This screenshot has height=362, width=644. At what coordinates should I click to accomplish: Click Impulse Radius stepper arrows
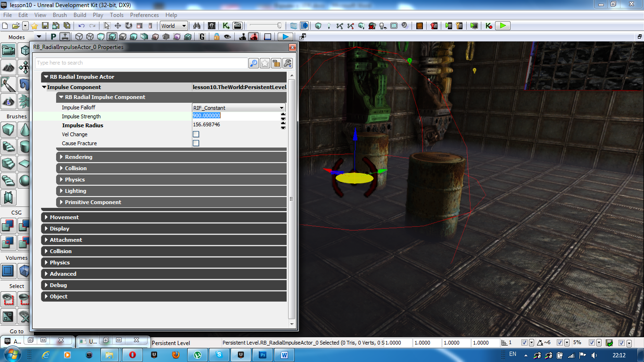point(283,125)
